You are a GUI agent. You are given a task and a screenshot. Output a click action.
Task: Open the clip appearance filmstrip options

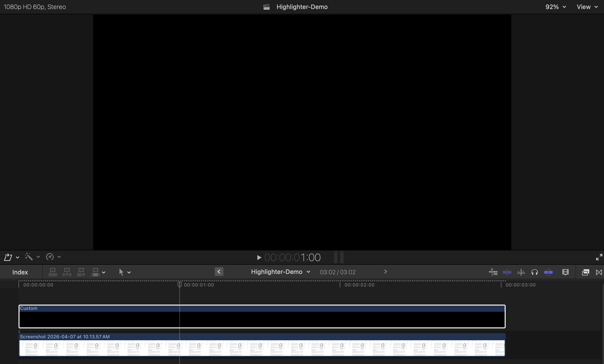click(565, 272)
